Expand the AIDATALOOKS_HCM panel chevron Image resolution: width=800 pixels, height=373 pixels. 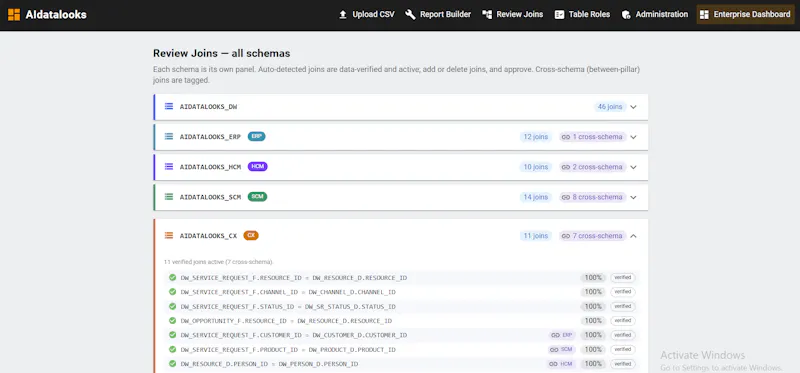pyautogui.click(x=634, y=167)
